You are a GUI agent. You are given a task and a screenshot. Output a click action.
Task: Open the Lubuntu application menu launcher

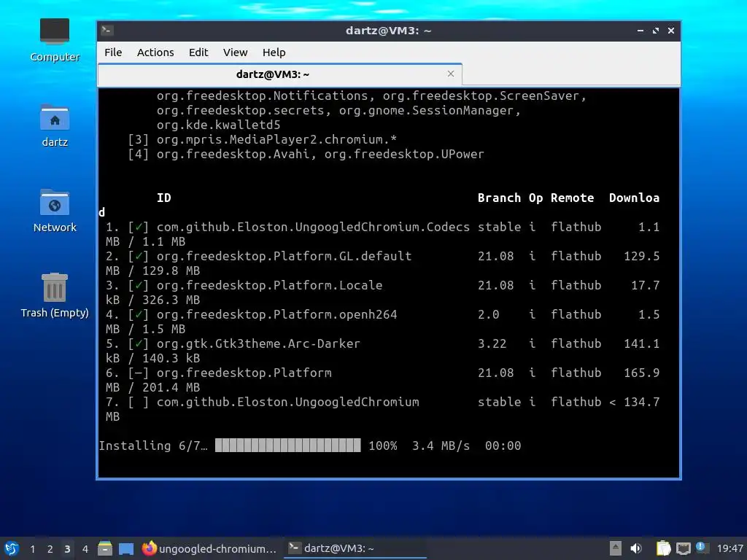click(x=12, y=548)
